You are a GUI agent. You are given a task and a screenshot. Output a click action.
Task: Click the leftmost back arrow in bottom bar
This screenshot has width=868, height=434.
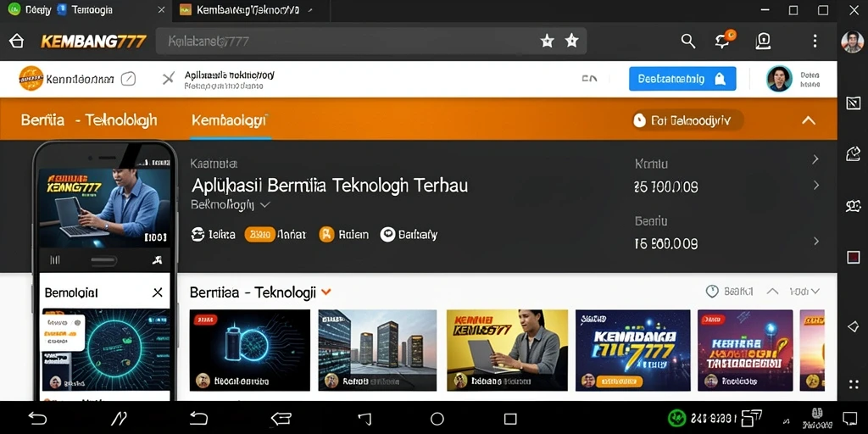tap(37, 419)
